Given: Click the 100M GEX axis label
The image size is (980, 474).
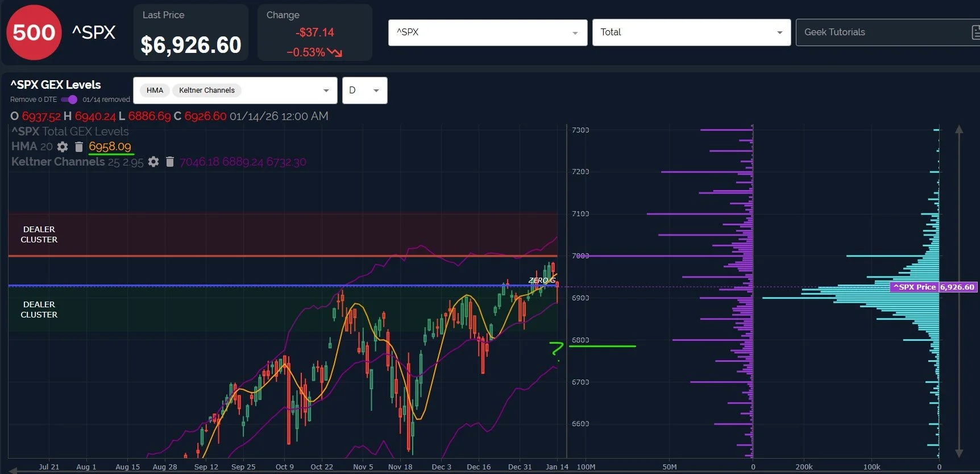Looking at the screenshot, I should (x=586, y=467).
